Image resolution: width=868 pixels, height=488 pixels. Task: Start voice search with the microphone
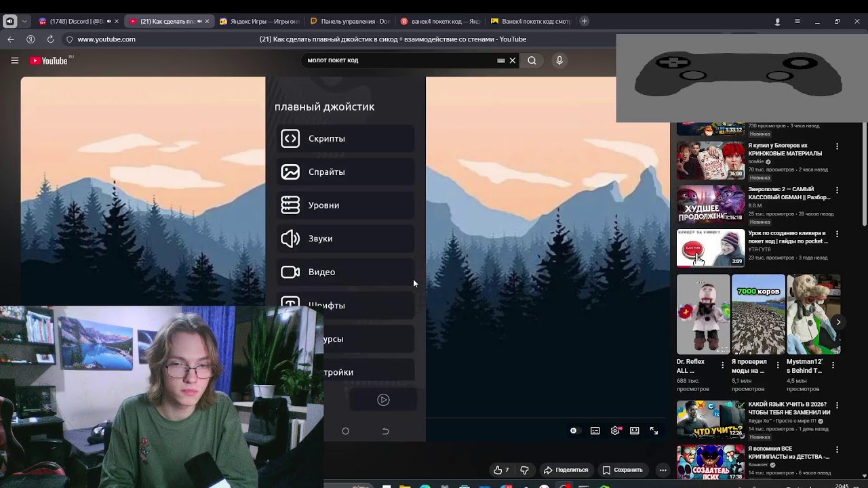(x=559, y=60)
